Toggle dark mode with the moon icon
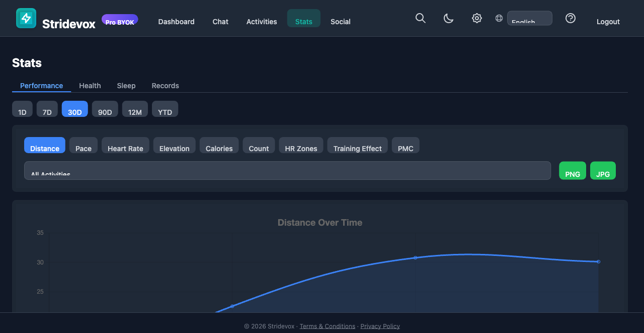Screen dimensions: 644x333 coord(448,18)
